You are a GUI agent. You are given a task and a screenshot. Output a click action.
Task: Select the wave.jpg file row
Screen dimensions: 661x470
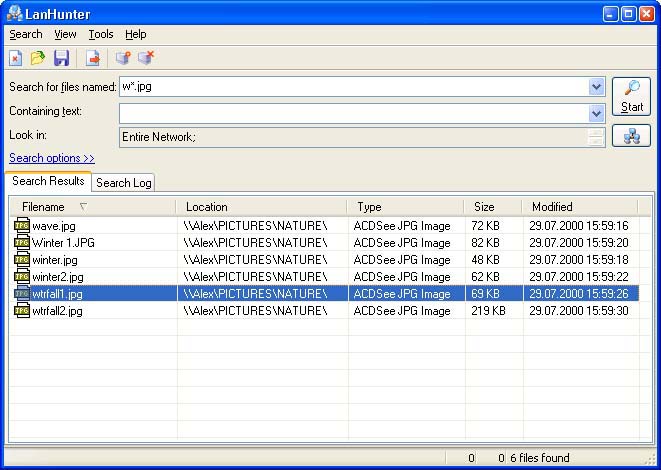click(x=325, y=226)
